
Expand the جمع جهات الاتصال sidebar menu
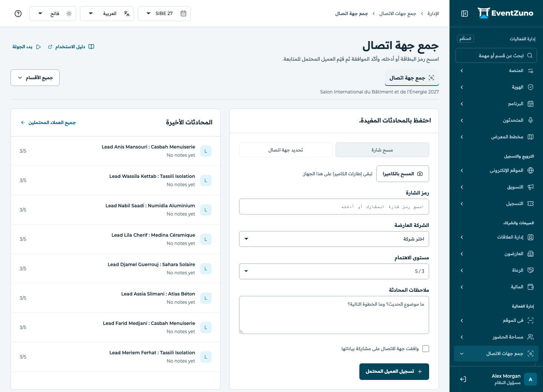[496, 354]
